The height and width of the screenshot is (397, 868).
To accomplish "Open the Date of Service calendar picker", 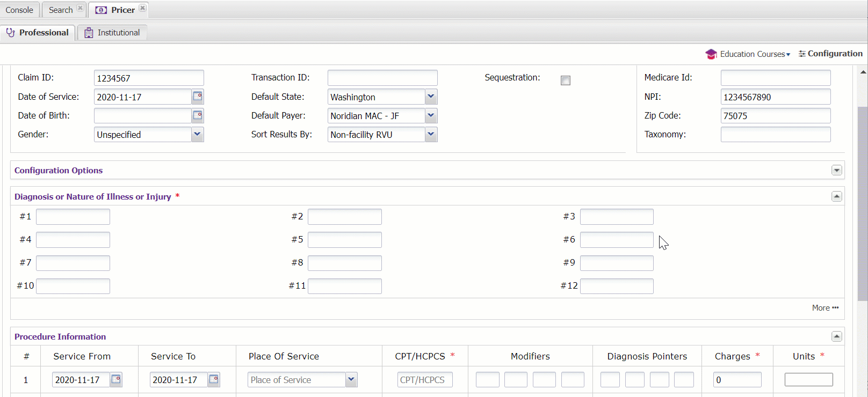I will click(x=198, y=97).
